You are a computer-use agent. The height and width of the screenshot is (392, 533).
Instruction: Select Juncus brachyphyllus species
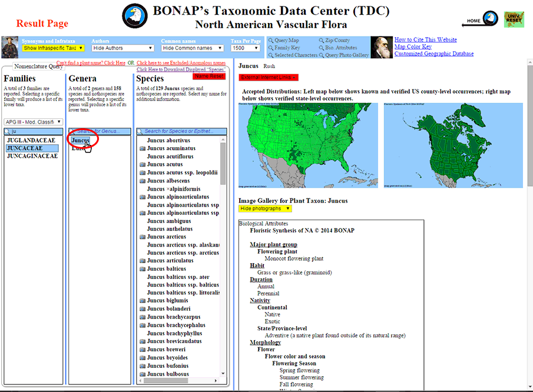(174, 333)
